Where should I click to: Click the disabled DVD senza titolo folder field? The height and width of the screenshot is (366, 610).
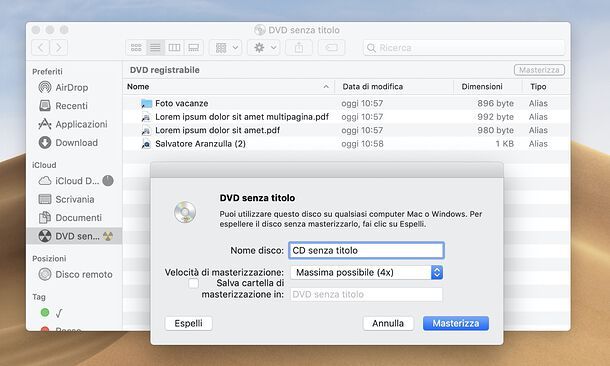(366, 294)
